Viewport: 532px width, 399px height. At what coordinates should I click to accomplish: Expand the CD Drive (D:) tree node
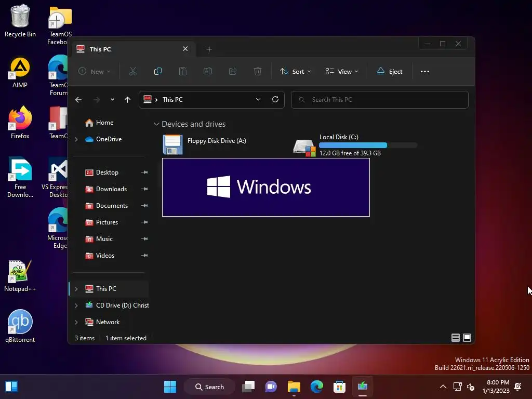tap(76, 305)
